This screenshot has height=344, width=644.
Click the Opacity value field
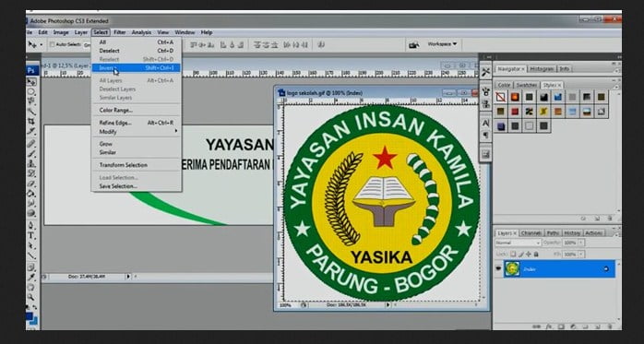(x=569, y=243)
